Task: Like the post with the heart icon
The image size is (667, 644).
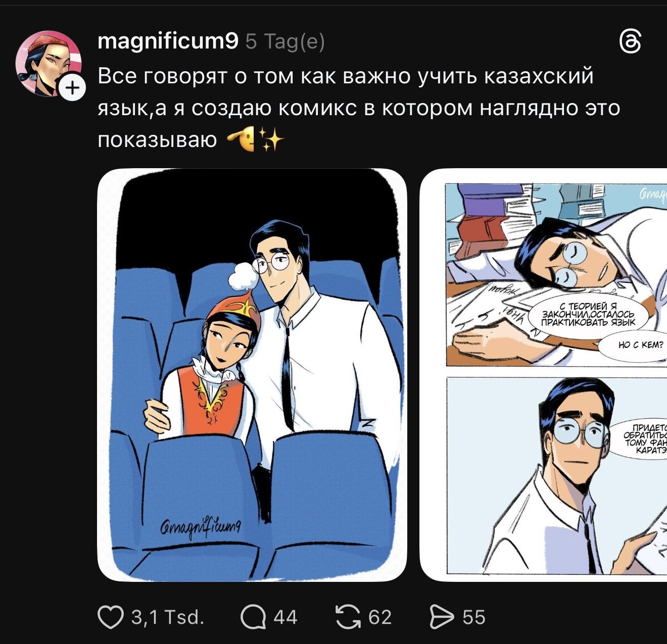Action: tap(110, 617)
